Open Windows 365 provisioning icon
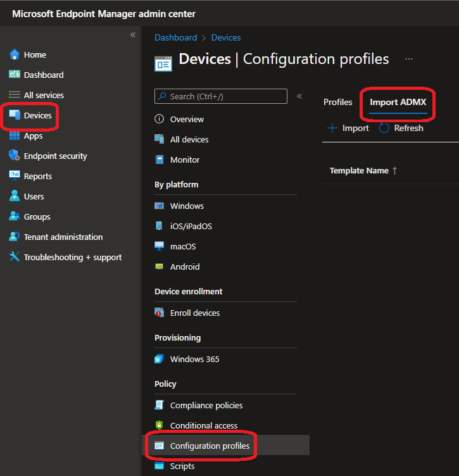 click(160, 359)
